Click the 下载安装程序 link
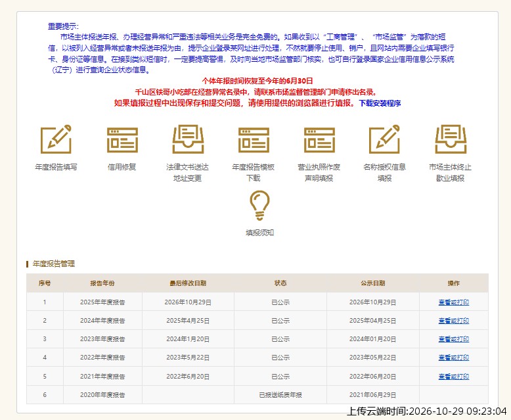511x420 pixels. click(380, 103)
